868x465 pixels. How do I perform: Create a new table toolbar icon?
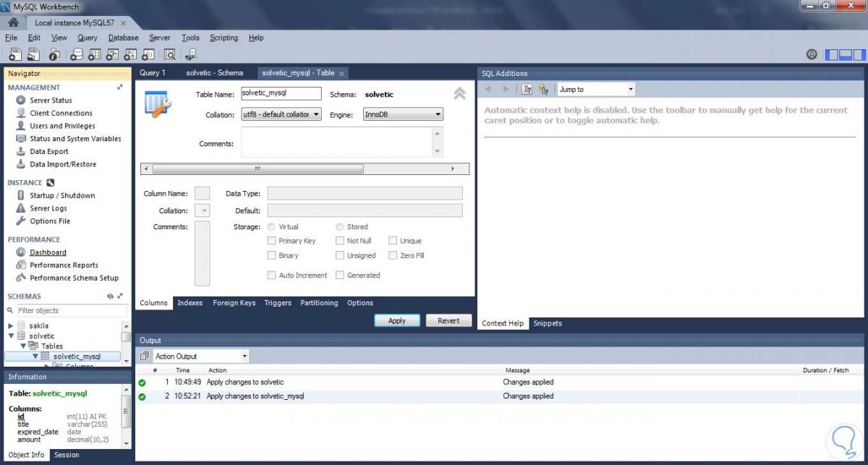[95, 54]
